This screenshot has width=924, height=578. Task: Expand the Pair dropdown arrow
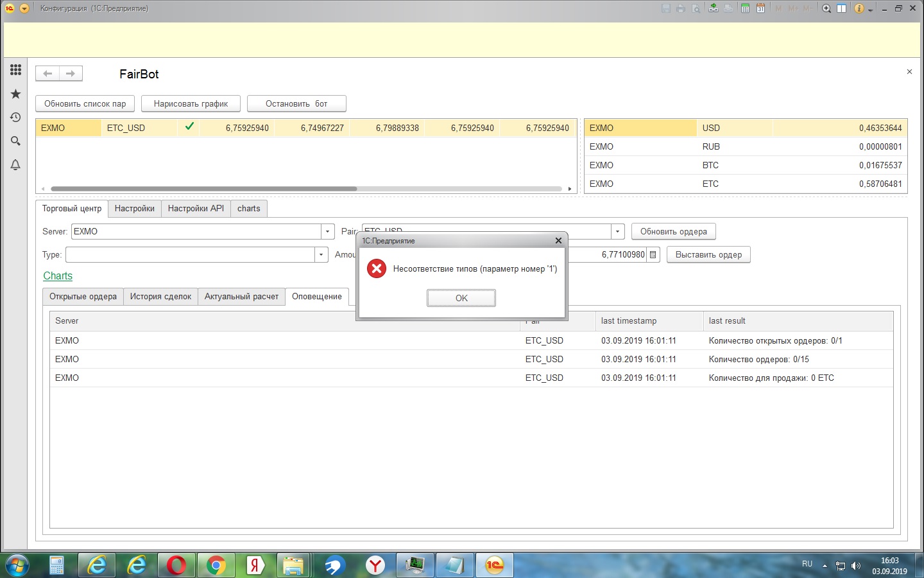click(617, 231)
